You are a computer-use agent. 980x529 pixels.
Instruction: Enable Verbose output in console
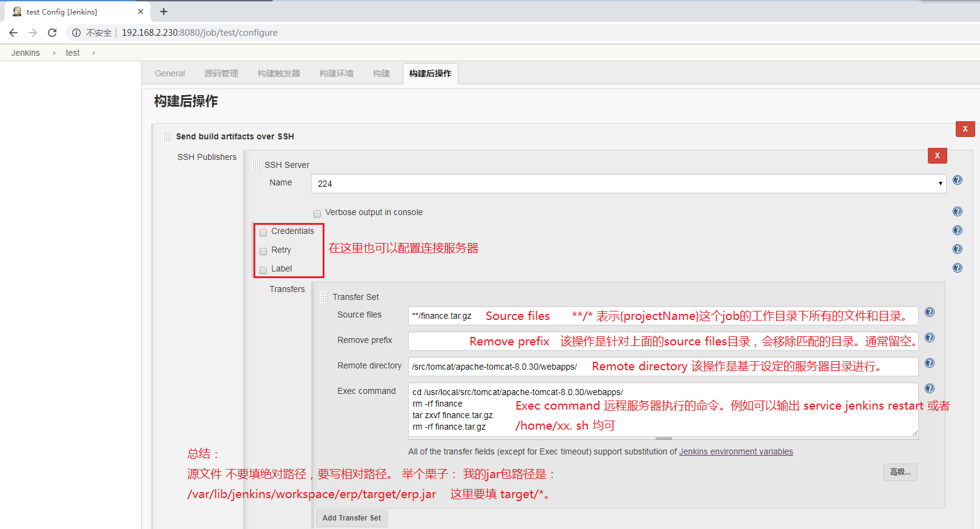317,213
